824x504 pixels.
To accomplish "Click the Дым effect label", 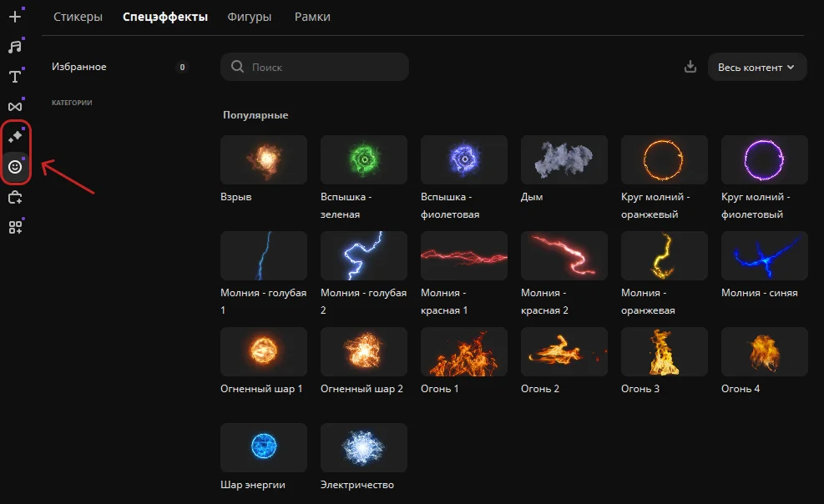I will click(x=532, y=197).
